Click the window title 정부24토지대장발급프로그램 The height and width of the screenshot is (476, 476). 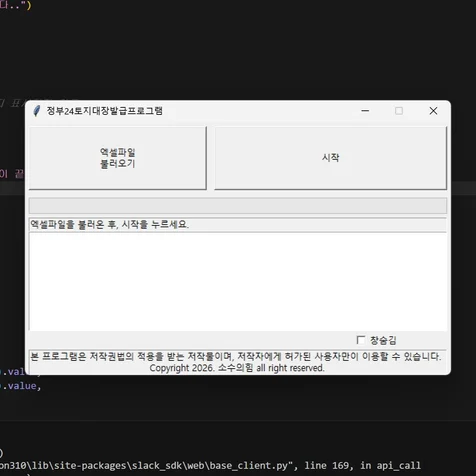click(105, 111)
